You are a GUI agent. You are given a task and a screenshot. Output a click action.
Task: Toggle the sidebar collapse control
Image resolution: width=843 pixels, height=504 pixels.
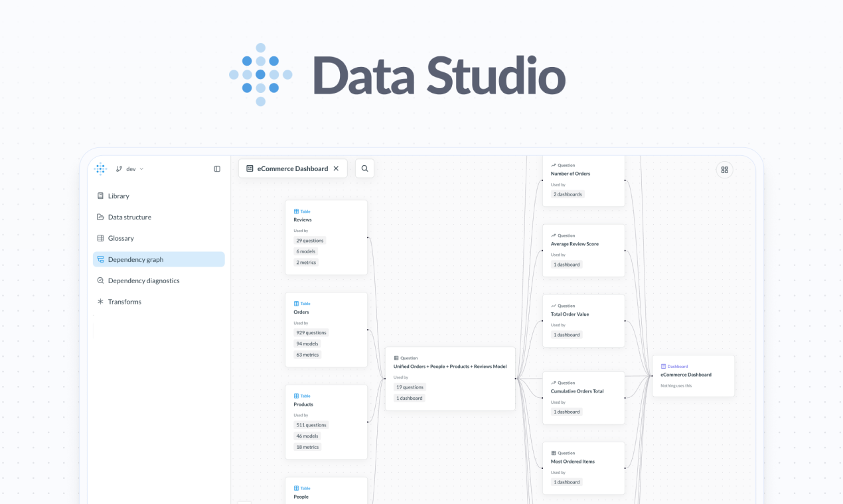pyautogui.click(x=216, y=168)
